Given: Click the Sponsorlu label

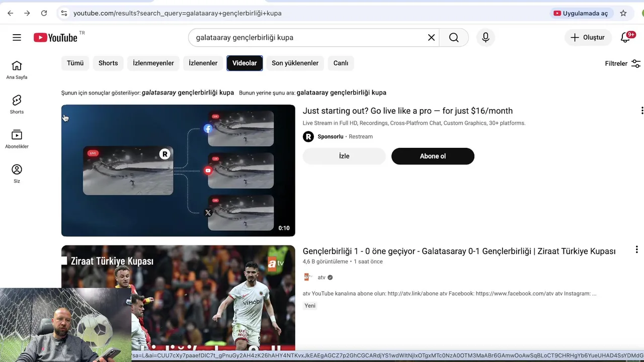Looking at the screenshot, I should (331, 136).
